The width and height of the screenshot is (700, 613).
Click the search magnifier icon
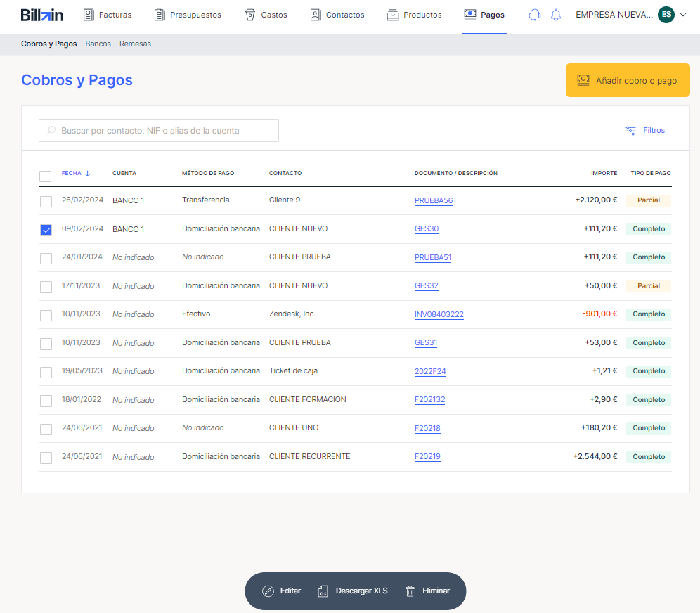51,130
